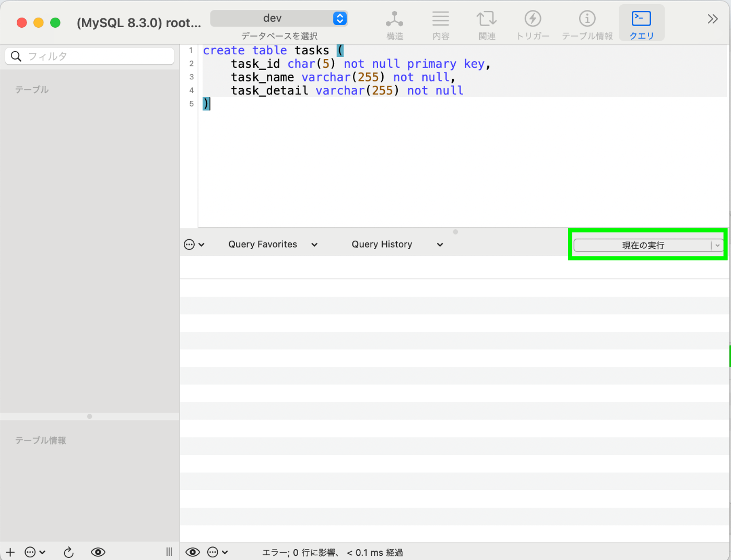
Task: Click the window title (MySQL 8.3.0) root
Action: tap(139, 23)
